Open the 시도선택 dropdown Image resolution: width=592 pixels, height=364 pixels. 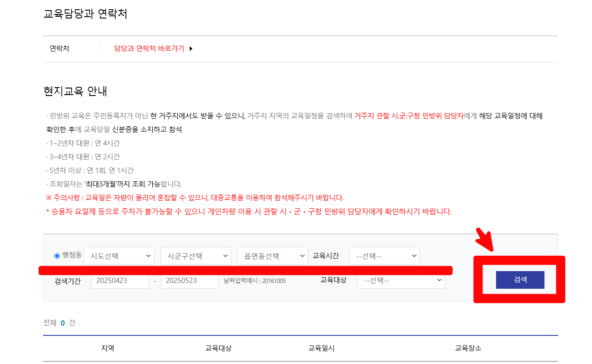119,255
